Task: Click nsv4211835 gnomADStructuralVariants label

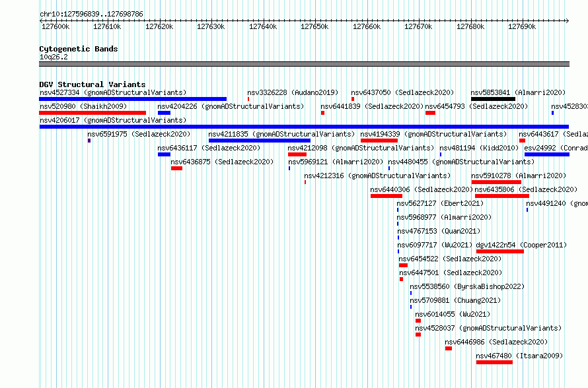Action: pyautogui.click(x=281, y=134)
